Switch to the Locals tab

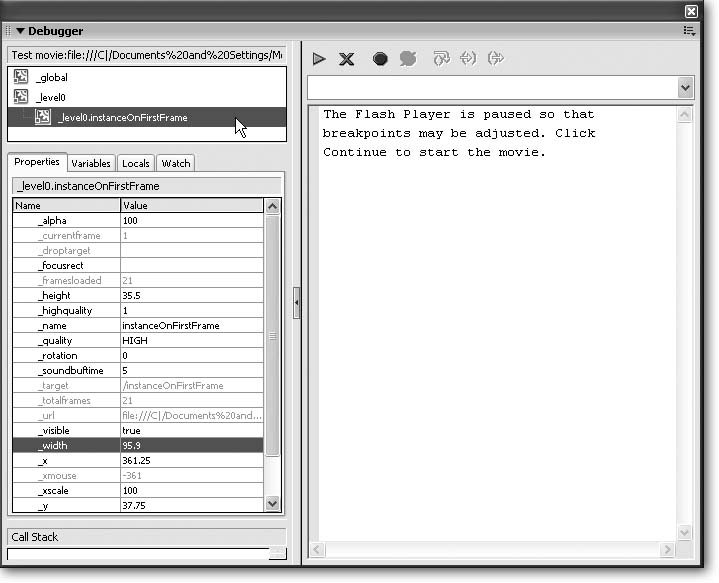[135, 163]
